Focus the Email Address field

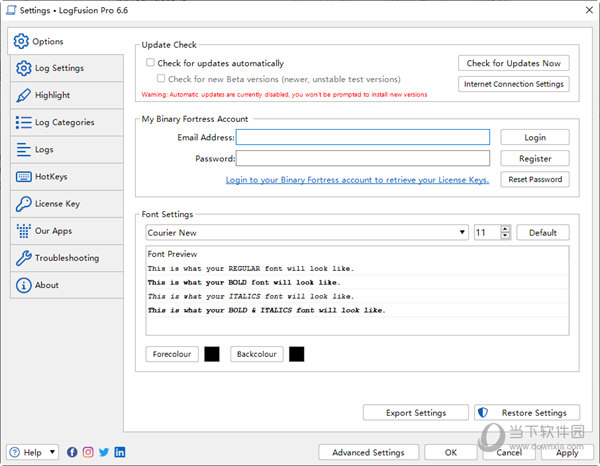363,137
